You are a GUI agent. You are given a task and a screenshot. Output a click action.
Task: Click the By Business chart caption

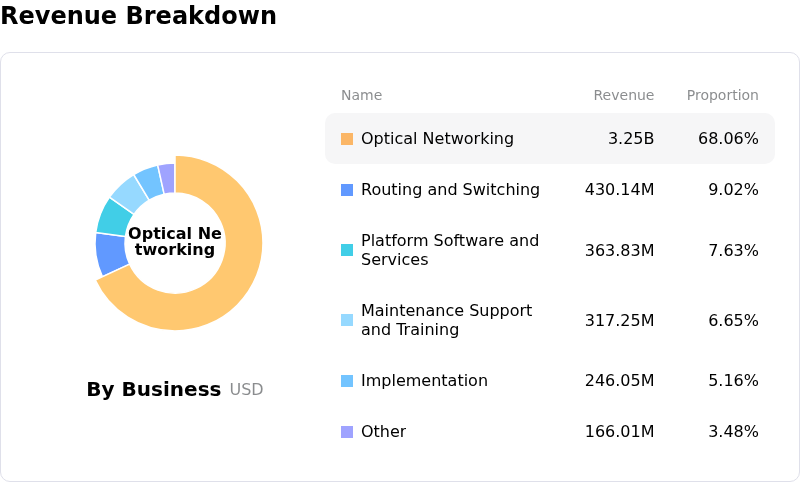point(154,390)
